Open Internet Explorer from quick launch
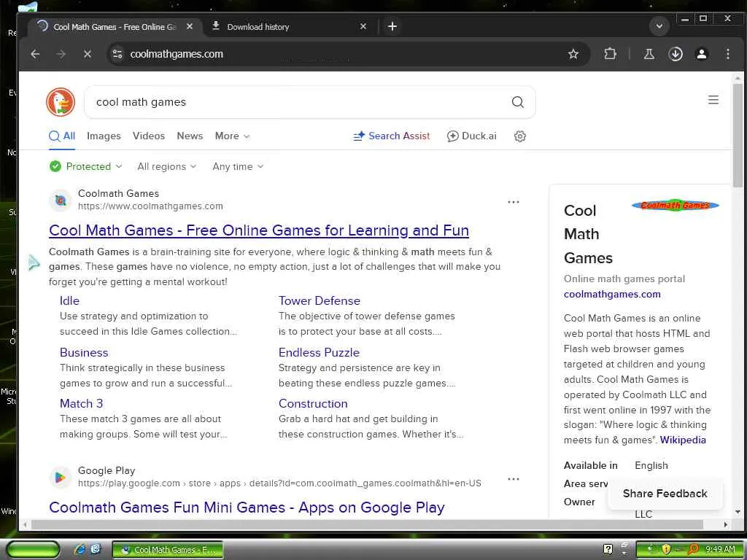The width and height of the screenshot is (747, 560). pos(80,549)
